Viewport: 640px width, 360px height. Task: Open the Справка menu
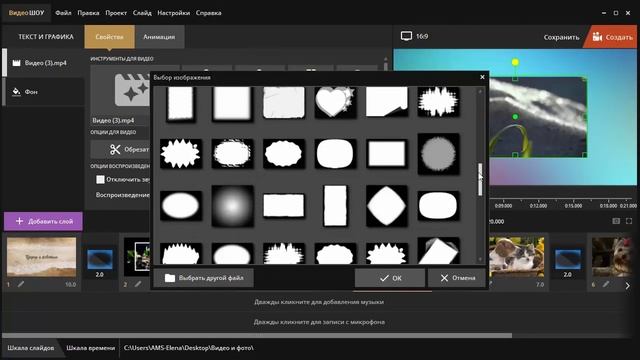click(209, 13)
